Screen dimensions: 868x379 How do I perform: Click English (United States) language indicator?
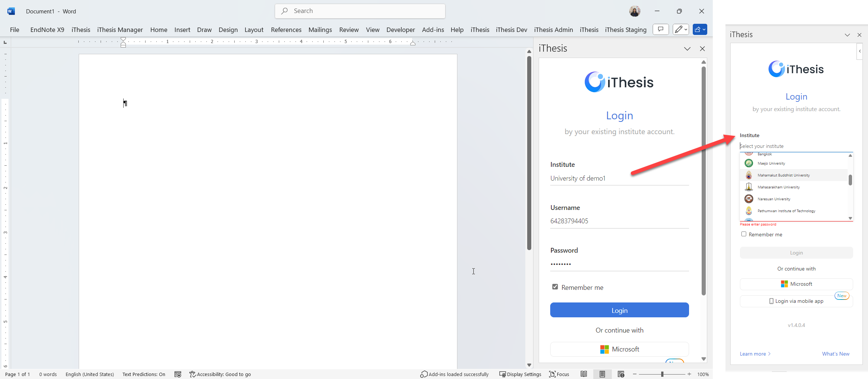click(x=90, y=374)
